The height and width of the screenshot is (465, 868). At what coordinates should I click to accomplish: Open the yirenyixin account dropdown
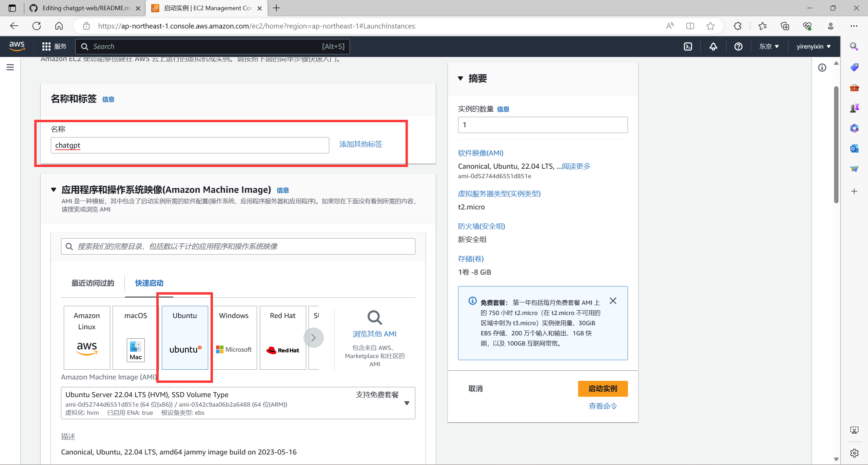pos(813,46)
